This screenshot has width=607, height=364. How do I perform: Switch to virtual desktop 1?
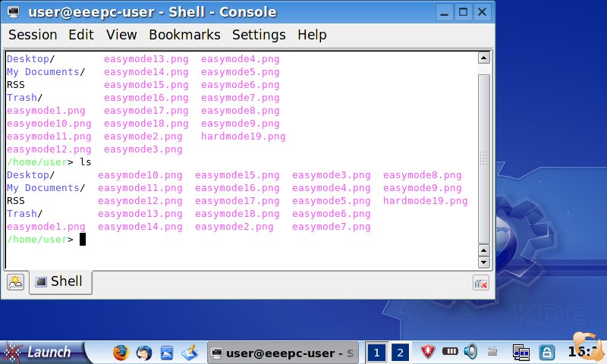tap(376, 353)
